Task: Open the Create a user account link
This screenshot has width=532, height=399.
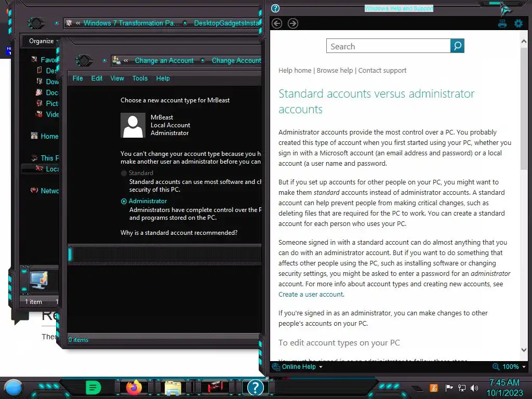Action: [x=311, y=294]
